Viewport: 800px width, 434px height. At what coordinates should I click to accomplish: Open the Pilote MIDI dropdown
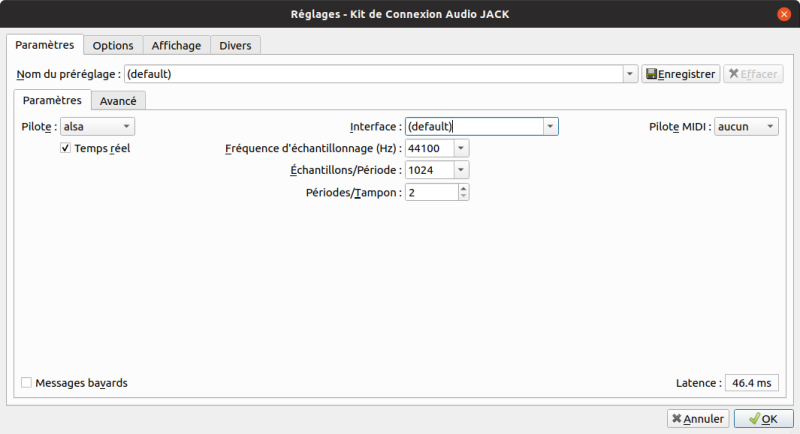746,127
